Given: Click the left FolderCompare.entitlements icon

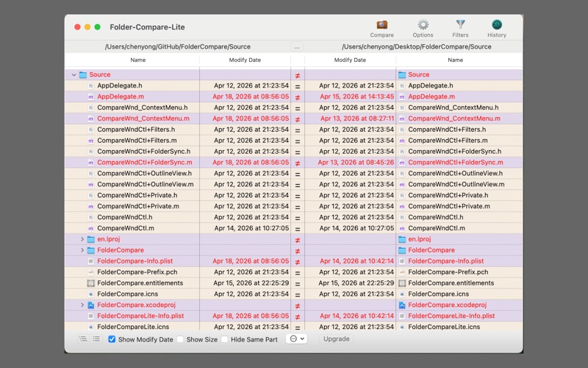Looking at the screenshot, I should 90,283.
